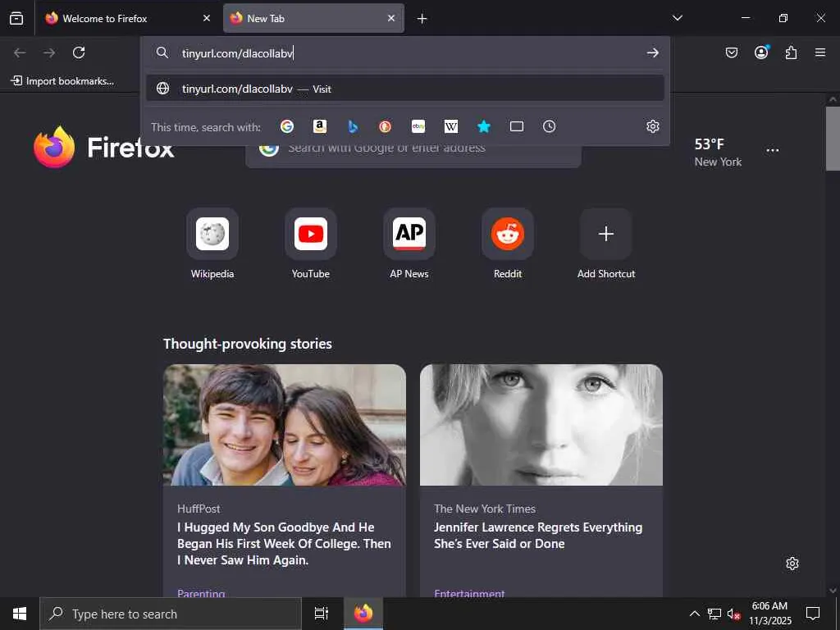Search open tabs with the tab icon
The image size is (840, 630).
[517, 126]
